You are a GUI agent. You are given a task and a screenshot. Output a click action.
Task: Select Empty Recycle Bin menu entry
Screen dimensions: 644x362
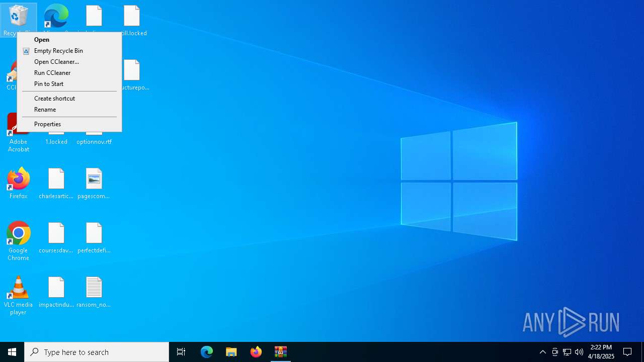[x=69, y=51]
